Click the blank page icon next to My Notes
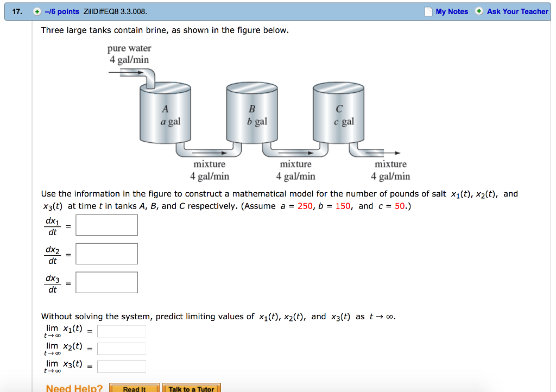The image size is (556, 392). point(426,11)
